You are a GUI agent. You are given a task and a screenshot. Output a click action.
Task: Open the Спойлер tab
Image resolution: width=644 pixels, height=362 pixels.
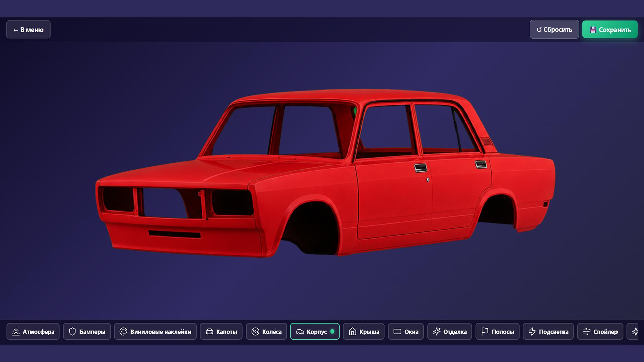(x=600, y=331)
